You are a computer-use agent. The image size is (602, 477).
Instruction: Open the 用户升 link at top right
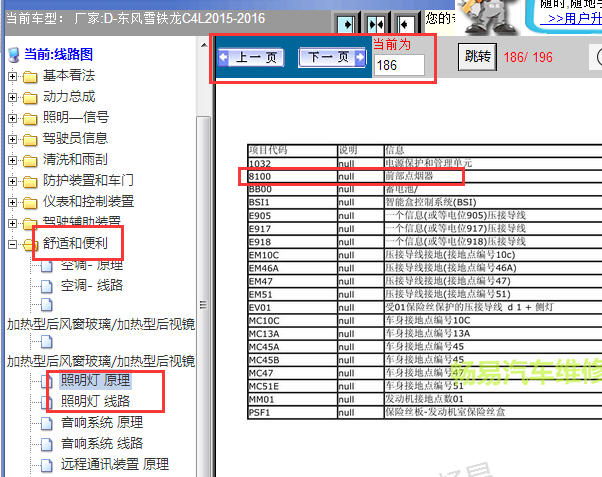575,18
